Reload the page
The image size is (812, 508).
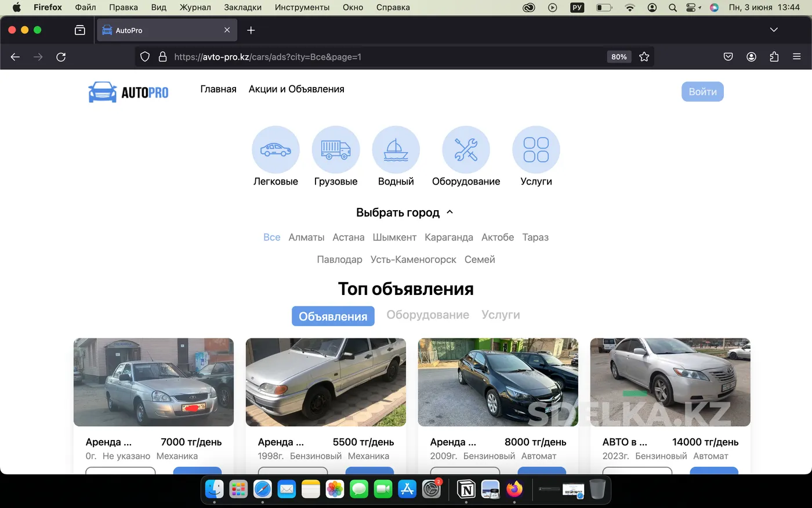(x=61, y=57)
